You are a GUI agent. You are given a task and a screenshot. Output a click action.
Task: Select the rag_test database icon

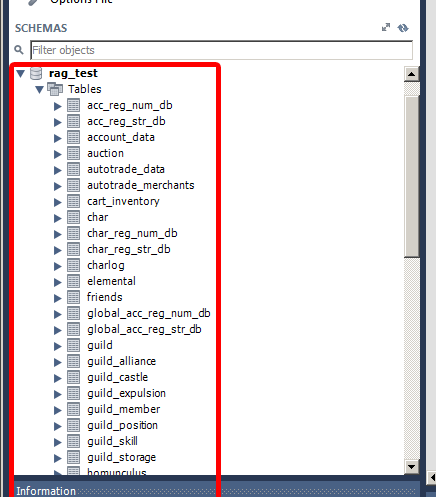(x=36, y=73)
